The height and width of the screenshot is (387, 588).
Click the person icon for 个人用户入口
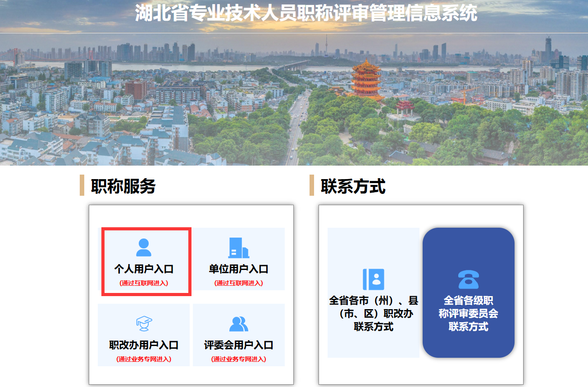tap(144, 247)
